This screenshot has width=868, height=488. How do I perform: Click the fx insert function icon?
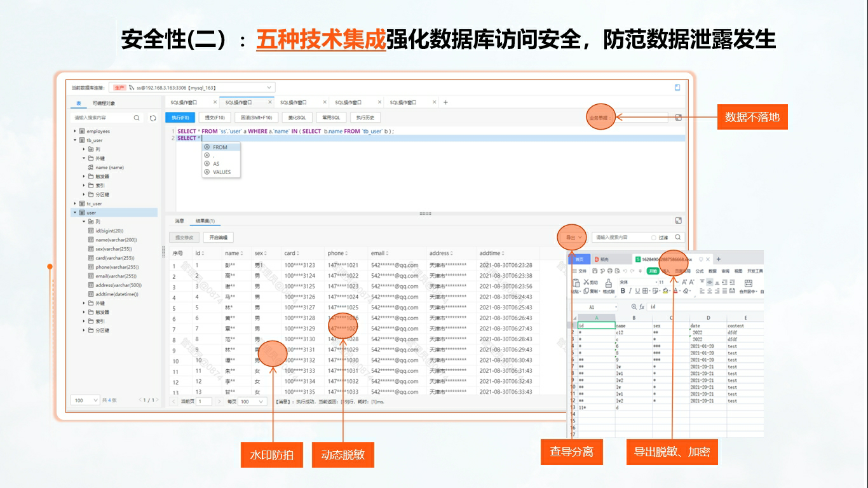[642, 307]
